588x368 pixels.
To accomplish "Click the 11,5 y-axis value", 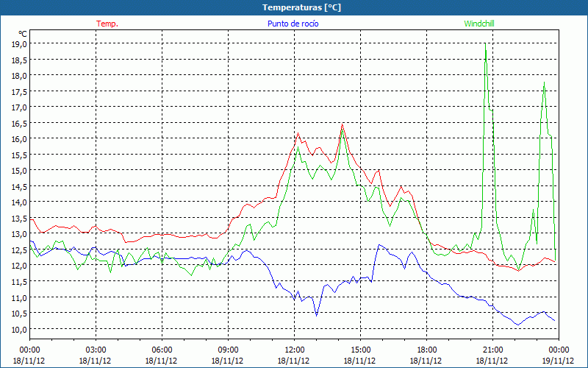I will point(20,282).
